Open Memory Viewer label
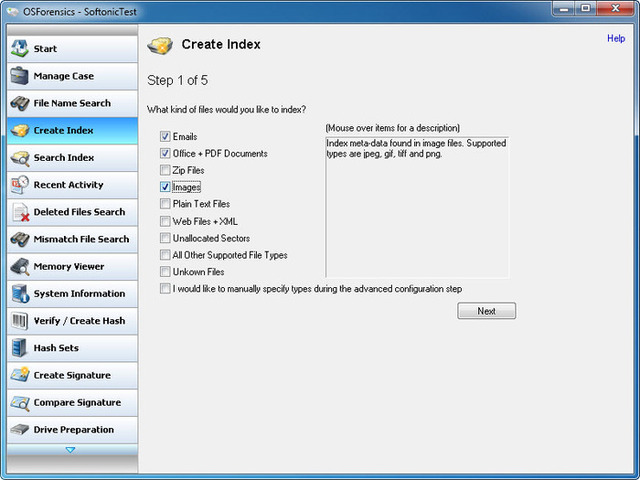This screenshot has height=480, width=640. 69,267
